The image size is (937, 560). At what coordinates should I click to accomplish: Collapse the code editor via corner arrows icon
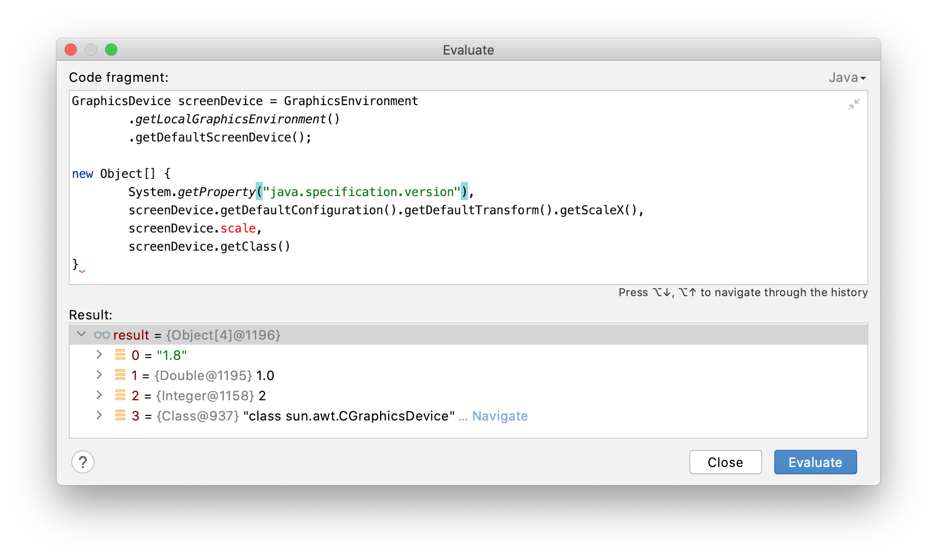point(854,104)
